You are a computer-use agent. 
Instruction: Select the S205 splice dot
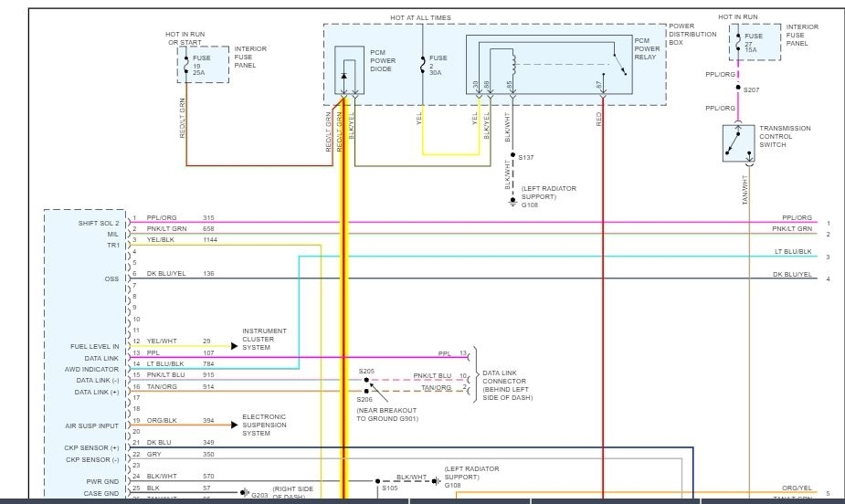[366, 380]
